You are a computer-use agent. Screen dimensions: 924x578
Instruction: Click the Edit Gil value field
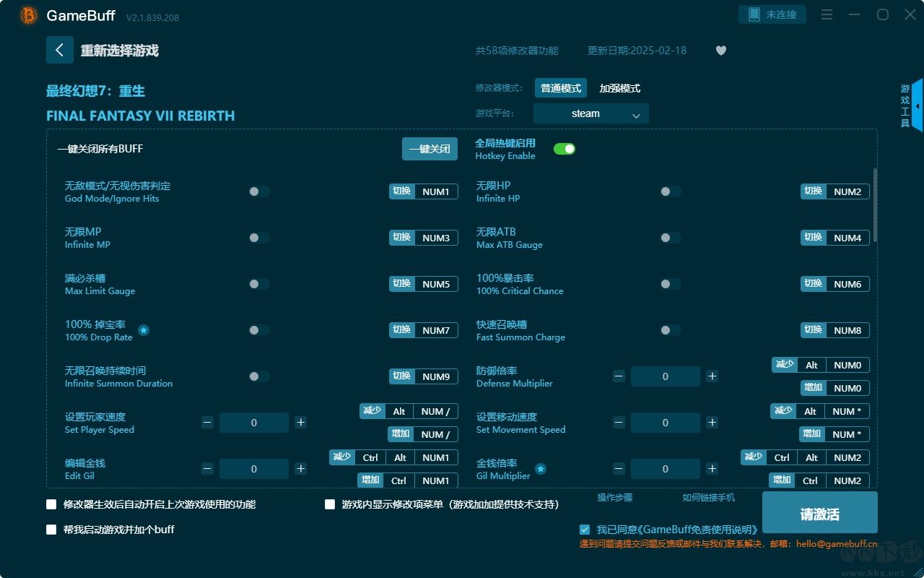[x=254, y=469]
